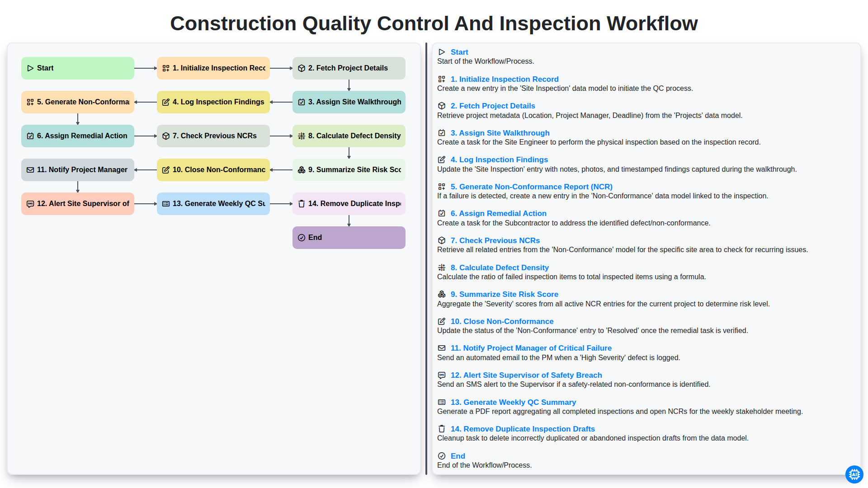Open the 14. Remove Duplicate Inspection Drafts link

point(523,429)
